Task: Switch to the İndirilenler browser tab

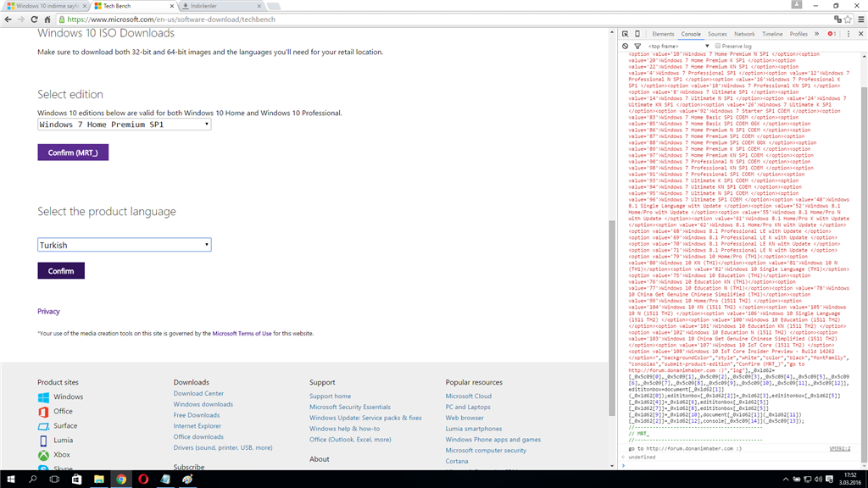Action: (x=220, y=6)
